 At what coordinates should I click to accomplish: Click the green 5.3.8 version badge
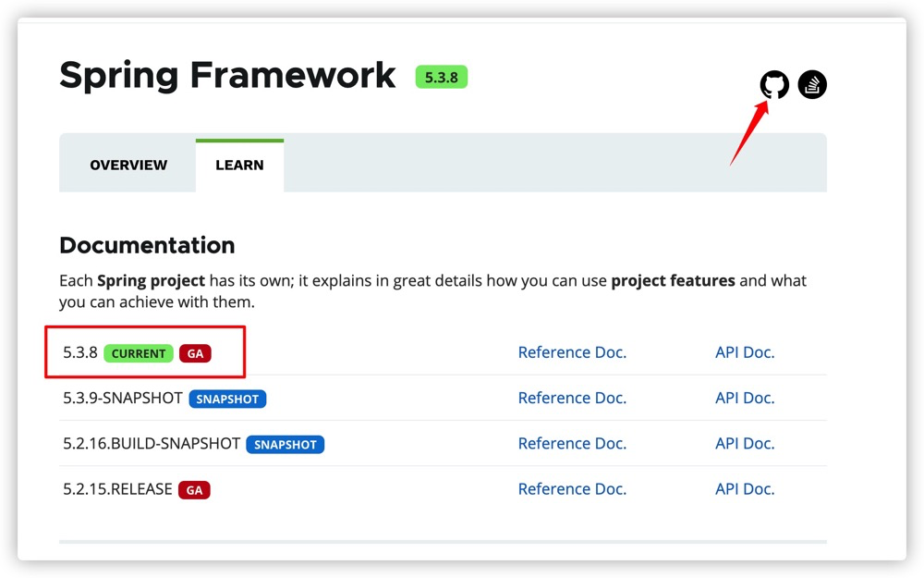point(442,78)
